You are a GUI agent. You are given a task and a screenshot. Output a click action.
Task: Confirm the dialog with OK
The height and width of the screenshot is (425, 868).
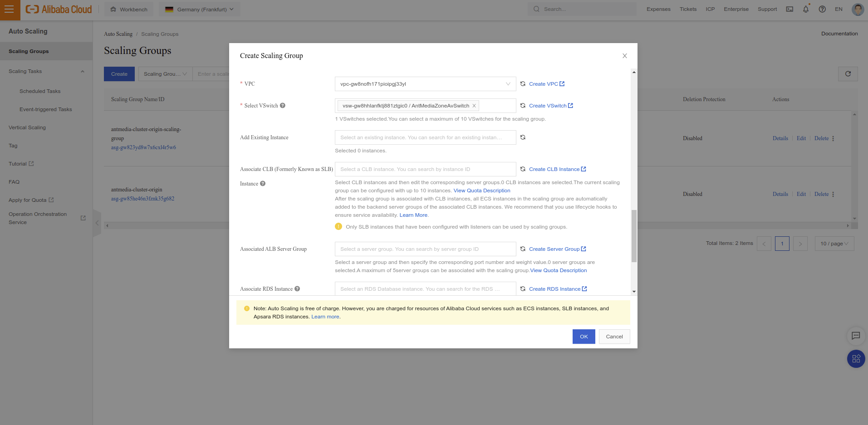tap(584, 337)
